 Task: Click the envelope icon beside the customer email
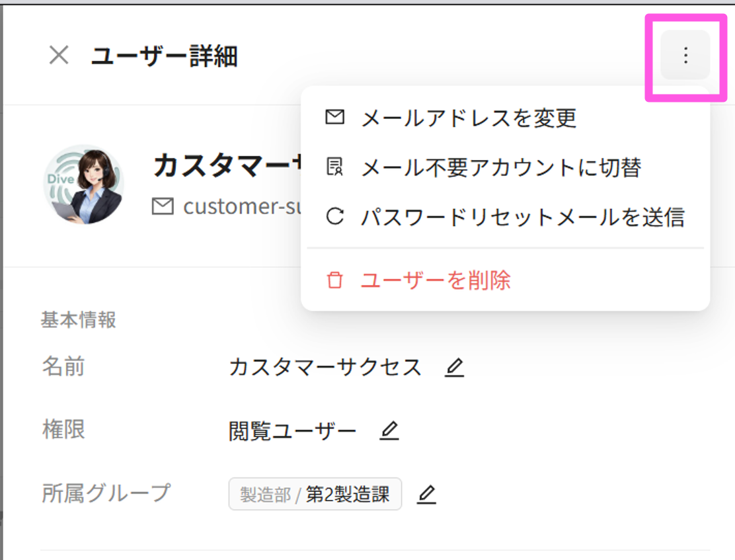[x=163, y=206]
